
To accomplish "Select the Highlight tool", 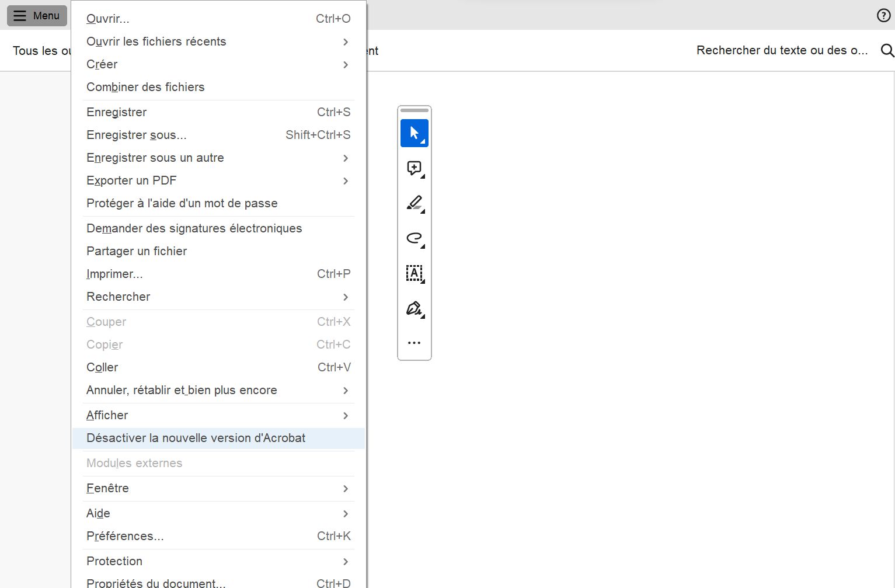I will 414,203.
